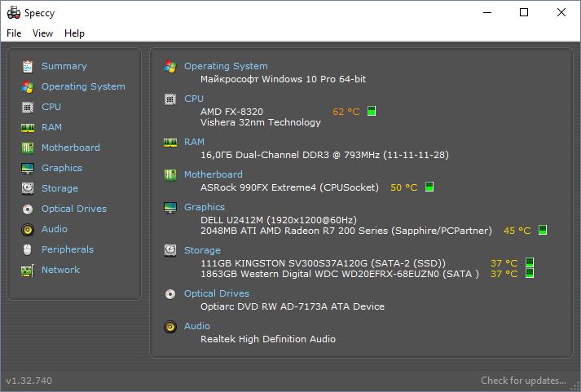
Task: Open Storage via its hard drive sidebar icon
Action: click(x=28, y=188)
